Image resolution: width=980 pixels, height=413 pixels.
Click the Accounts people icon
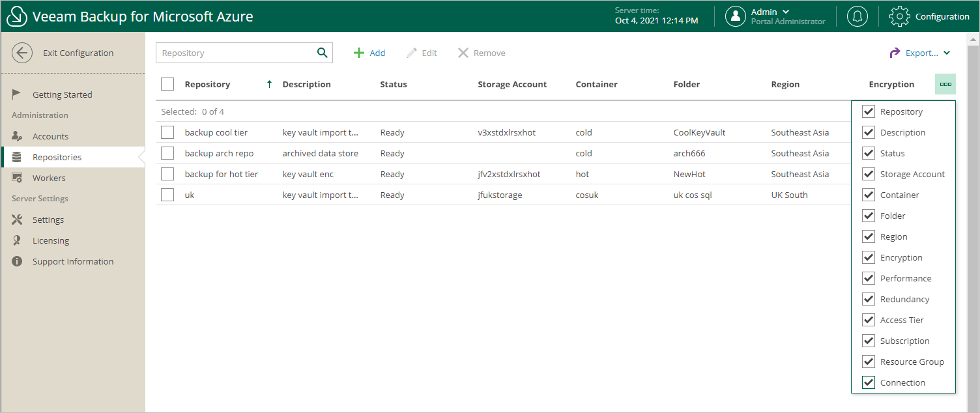pyautogui.click(x=17, y=136)
